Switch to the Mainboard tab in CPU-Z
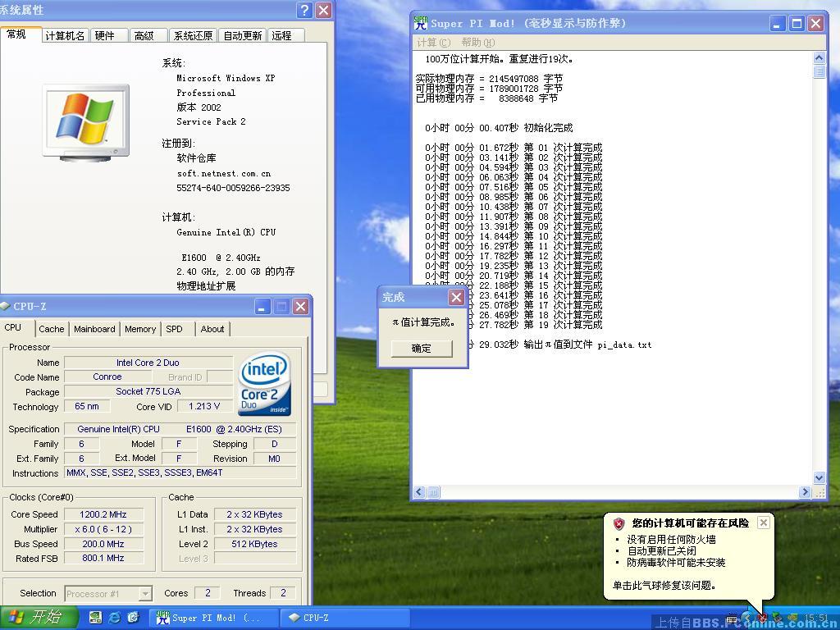The height and width of the screenshot is (630, 840). pos(94,329)
